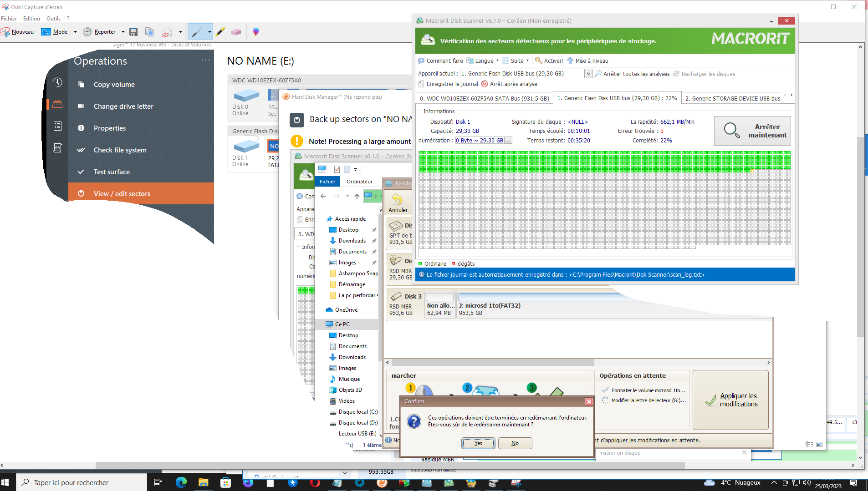Open the Edition menu
Viewport: 868px width, 491px height.
pos(31,19)
